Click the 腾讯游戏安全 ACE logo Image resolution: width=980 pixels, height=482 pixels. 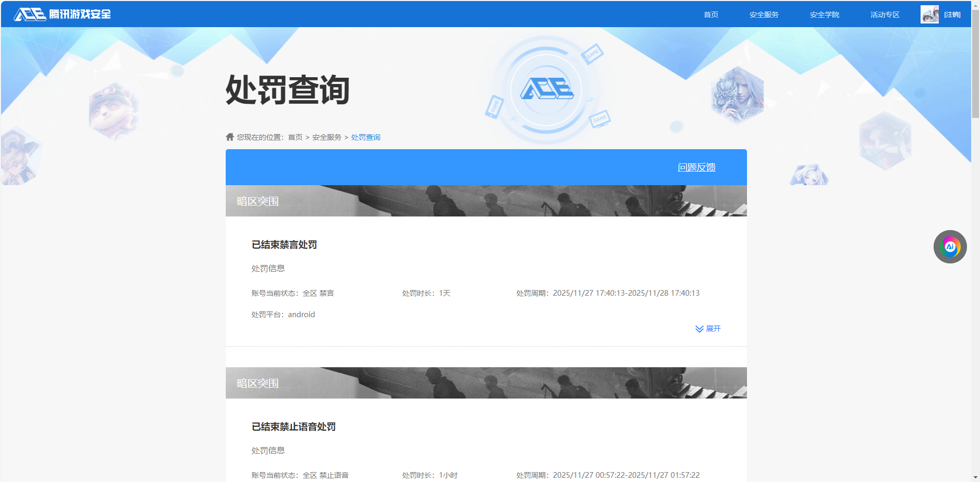coord(63,14)
